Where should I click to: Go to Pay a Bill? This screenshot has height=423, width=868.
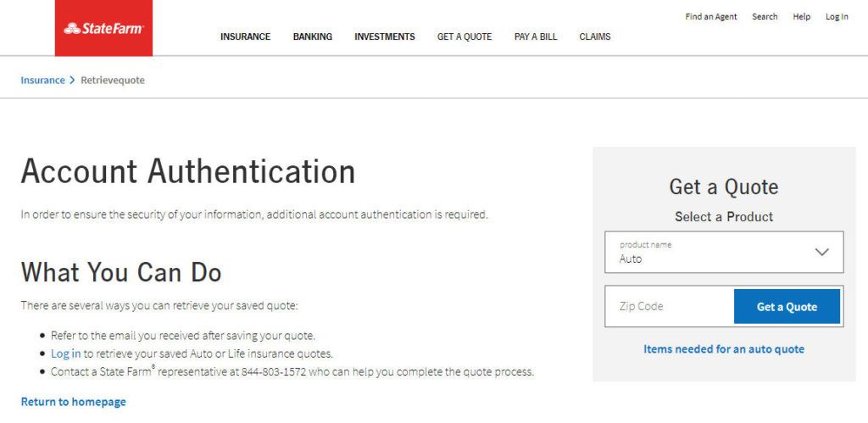(536, 37)
